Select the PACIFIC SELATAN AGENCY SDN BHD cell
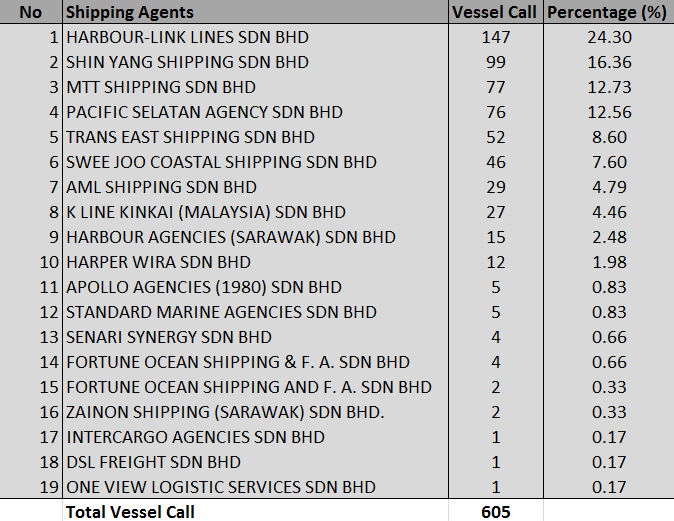Image resolution: width=674 pixels, height=521 pixels. pos(204,112)
